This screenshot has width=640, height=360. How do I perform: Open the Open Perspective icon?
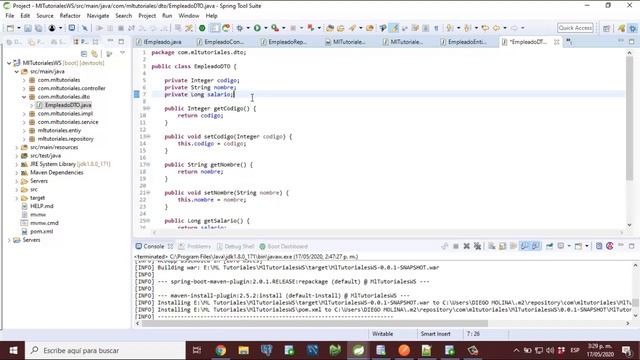pyautogui.click(x=607, y=28)
